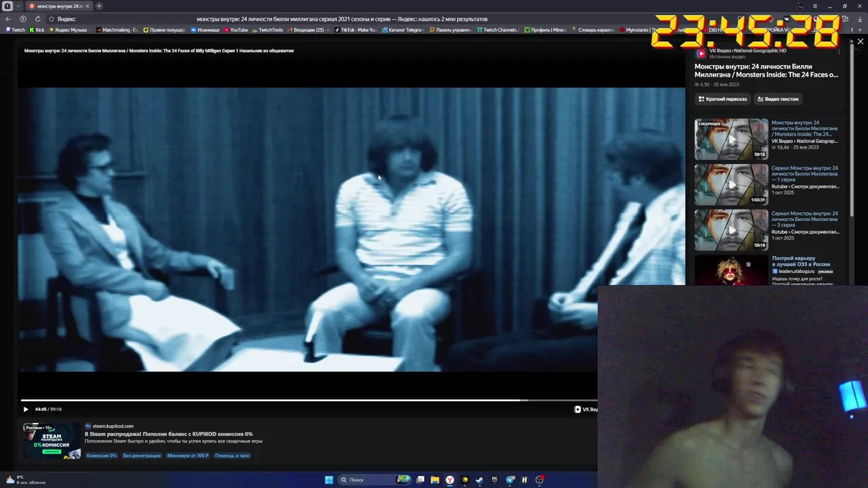
Task: Open Каталог Telegram bookmark
Action: 403,30
